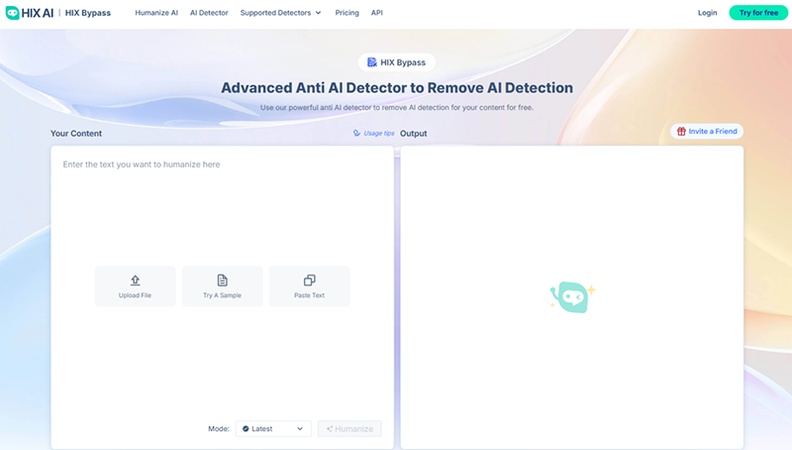Image resolution: width=792 pixels, height=450 pixels.
Task: Open the API page
Action: point(377,13)
